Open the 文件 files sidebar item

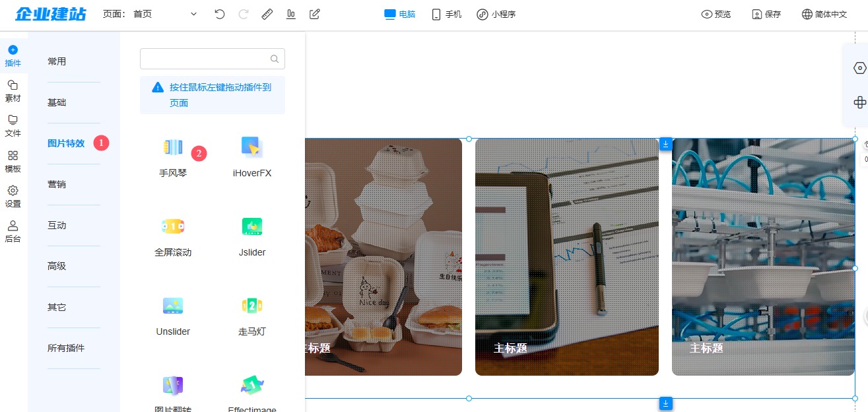coord(13,126)
